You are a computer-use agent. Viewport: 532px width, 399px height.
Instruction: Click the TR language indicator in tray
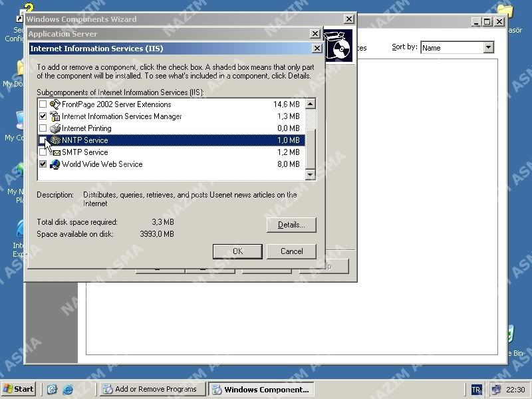pos(476,390)
